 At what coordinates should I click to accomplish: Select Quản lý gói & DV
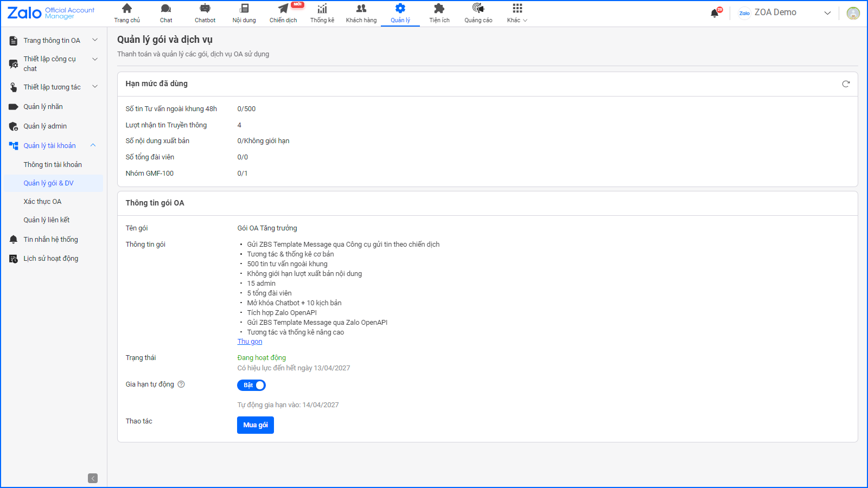53,183
